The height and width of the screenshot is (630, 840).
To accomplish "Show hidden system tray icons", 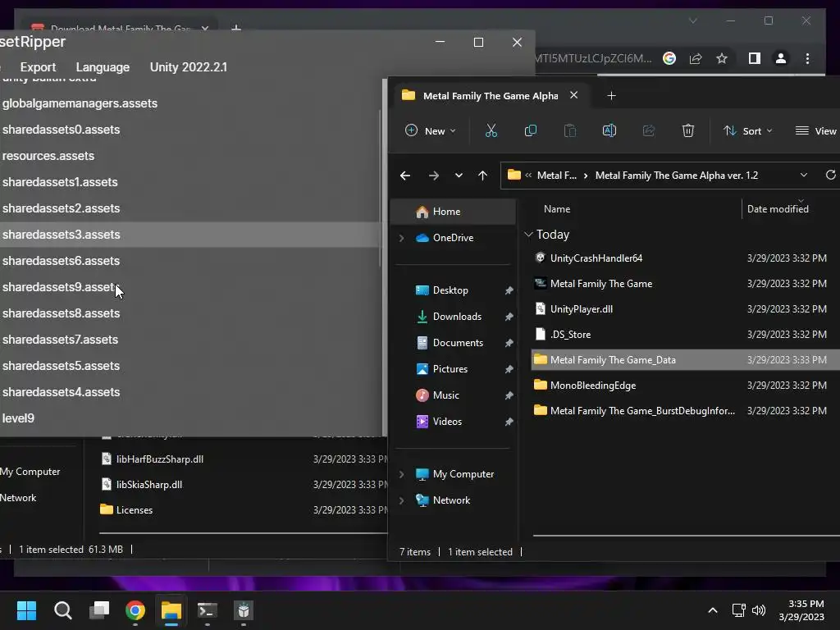I will pos(713,610).
